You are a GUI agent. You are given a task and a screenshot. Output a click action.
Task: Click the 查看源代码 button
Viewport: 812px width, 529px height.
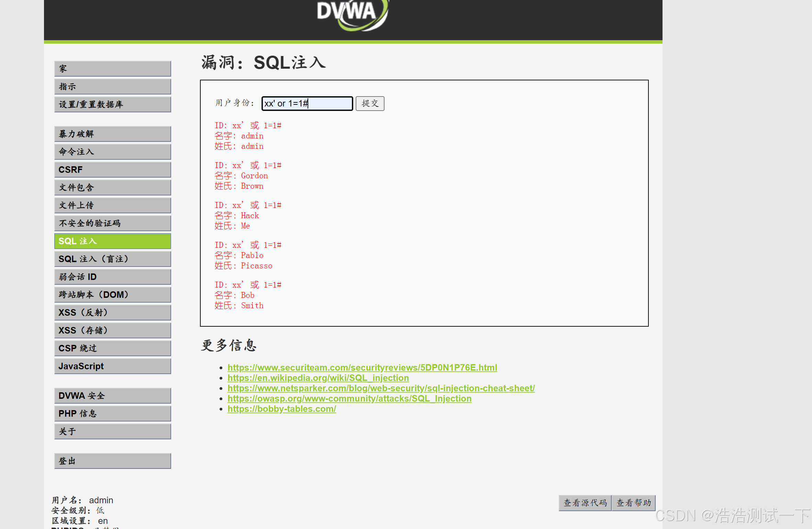click(x=585, y=503)
